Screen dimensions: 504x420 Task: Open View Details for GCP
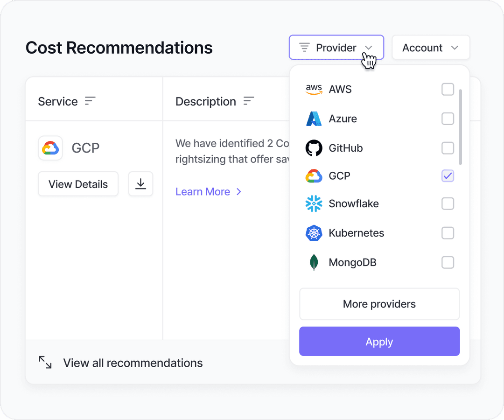78,184
